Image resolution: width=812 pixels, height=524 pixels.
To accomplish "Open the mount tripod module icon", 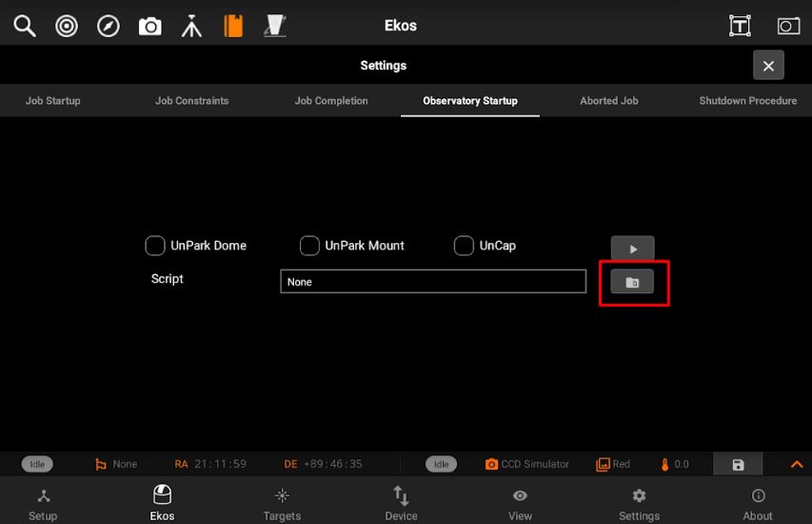I will click(x=191, y=26).
